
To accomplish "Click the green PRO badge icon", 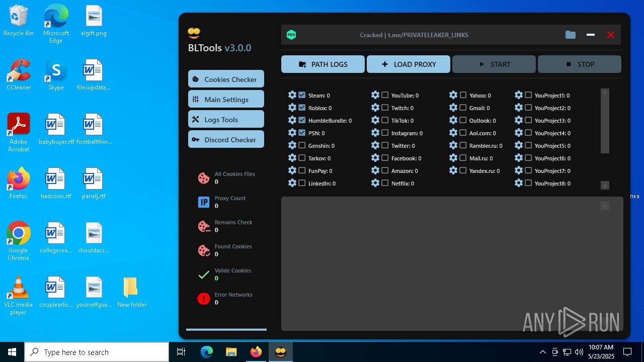I will point(291,35).
